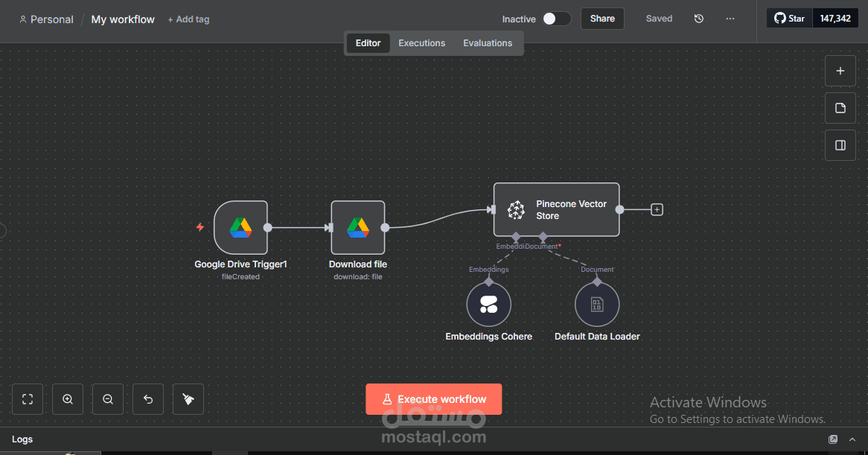The height and width of the screenshot is (455, 868).
Task: Expand the Logs panel chevron
Action: [x=852, y=439]
